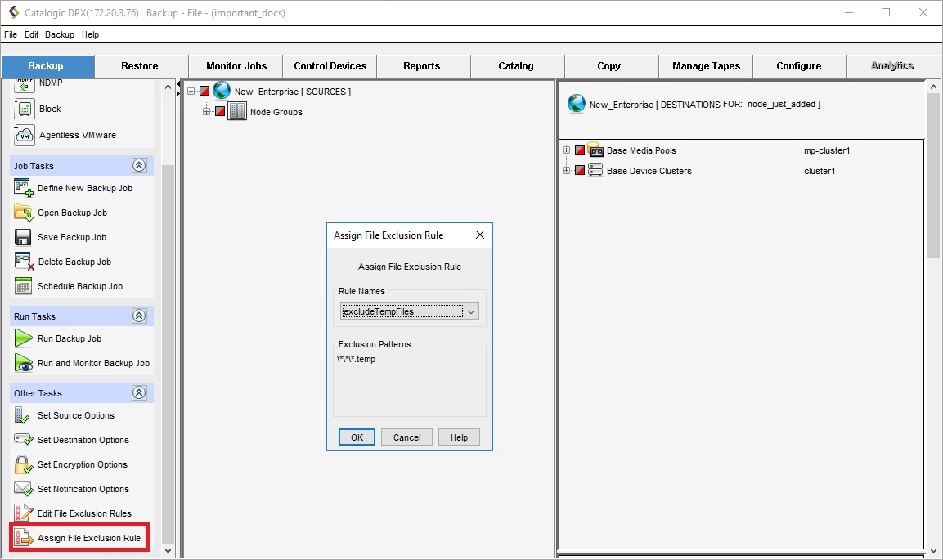Close the Assign File Exclusion Rule dialog
The image size is (943, 560).
point(480,235)
